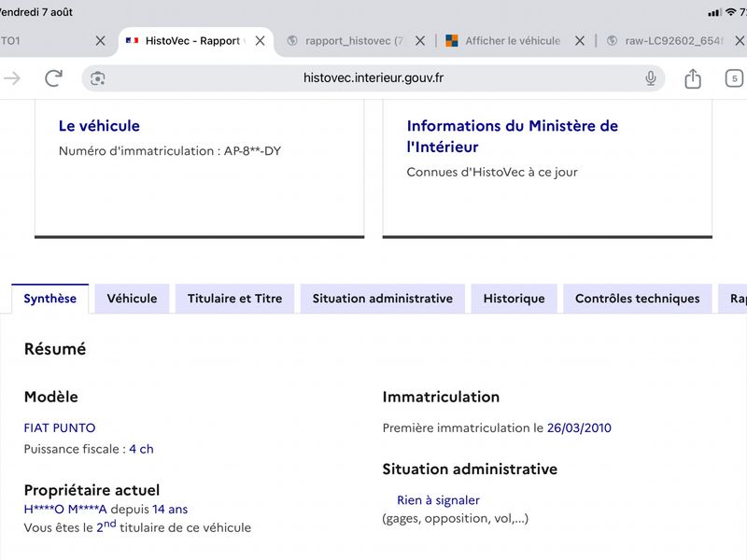Click the Propriétaire actuel heading
Screen dimensions: 747x560
[x=92, y=490]
